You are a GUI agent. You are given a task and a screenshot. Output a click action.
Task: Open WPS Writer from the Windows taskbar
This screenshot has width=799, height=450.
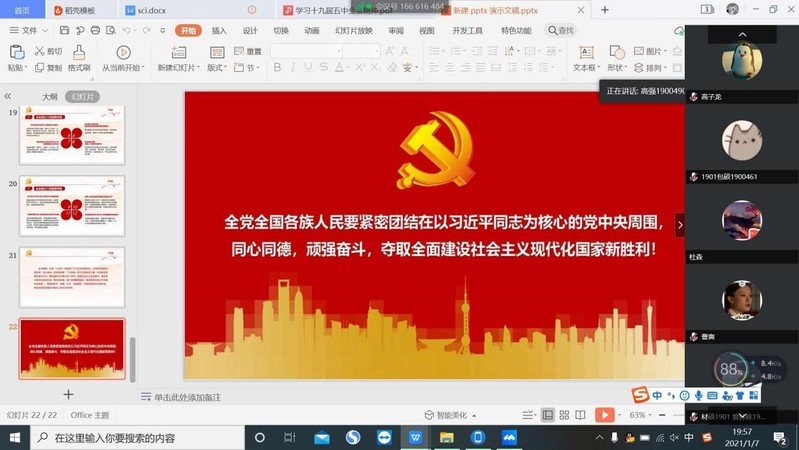(x=416, y=438)
